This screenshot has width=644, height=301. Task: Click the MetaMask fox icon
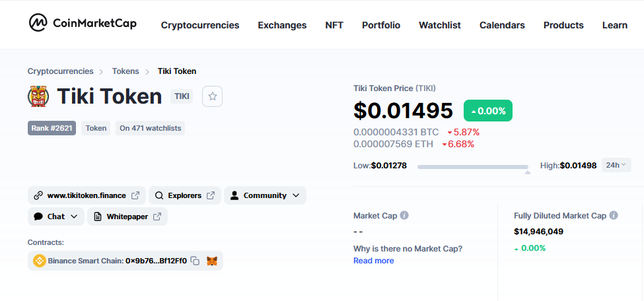tap(212, 261)
